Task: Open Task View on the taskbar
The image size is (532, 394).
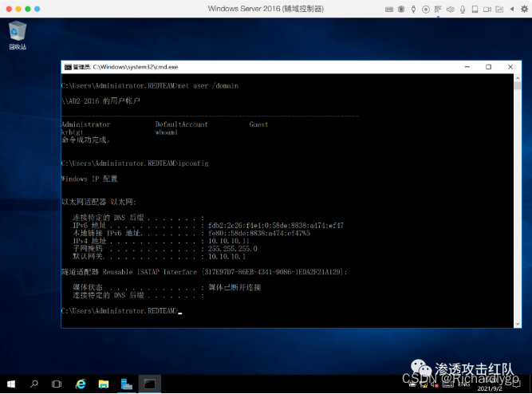Action: point(57,384)
